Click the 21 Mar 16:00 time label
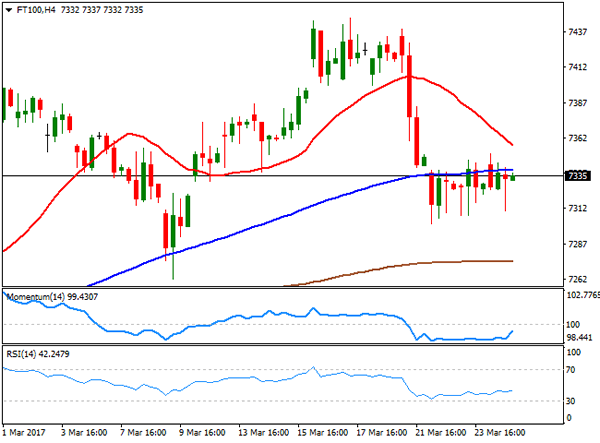The image size is (600, 443). pyautogui.click(x=440, y=433)
